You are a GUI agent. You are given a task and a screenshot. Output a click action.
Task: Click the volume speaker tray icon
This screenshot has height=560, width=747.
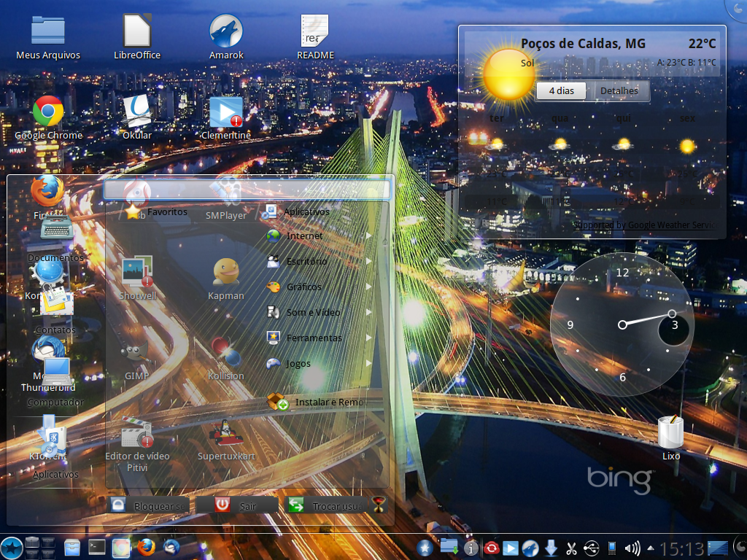(x=632, y=548)
